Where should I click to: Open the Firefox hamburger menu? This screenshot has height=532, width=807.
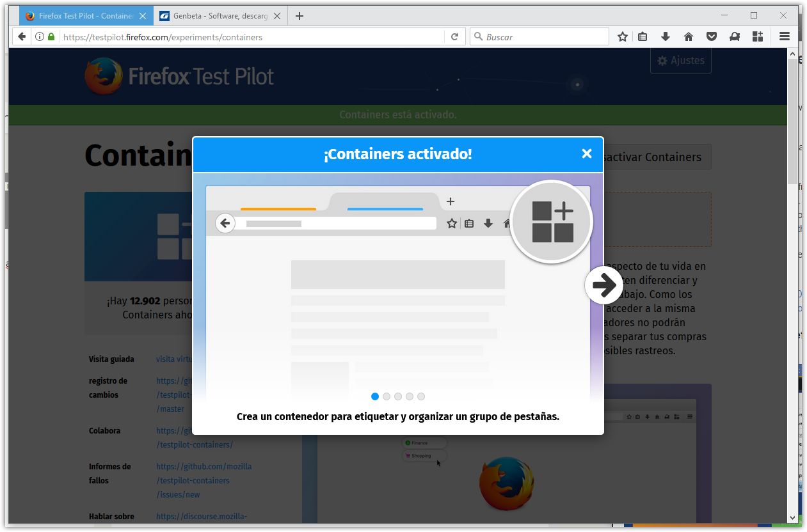pyautogui.click(x=785, y=36)
